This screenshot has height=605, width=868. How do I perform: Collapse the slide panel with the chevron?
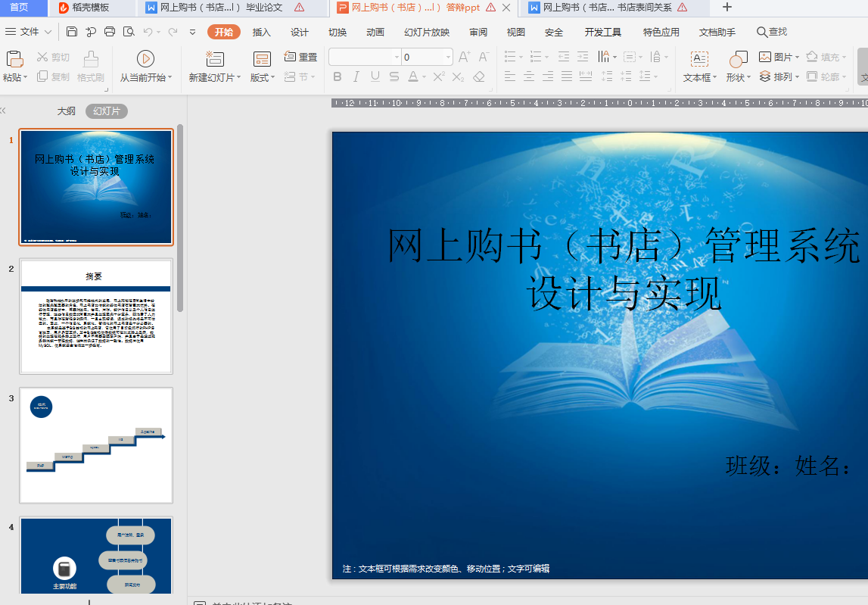[3, 111]
